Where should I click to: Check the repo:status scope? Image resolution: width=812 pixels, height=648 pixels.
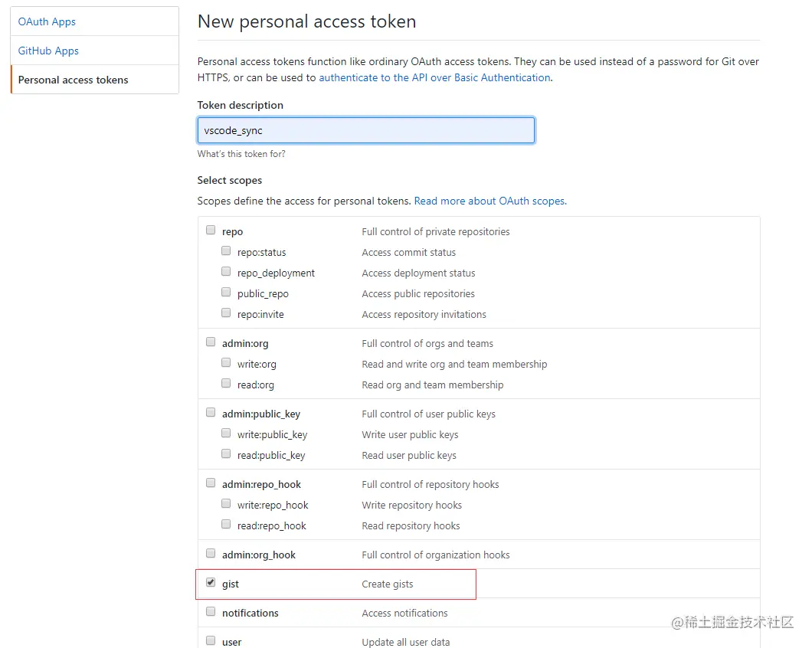coord(226,250)
